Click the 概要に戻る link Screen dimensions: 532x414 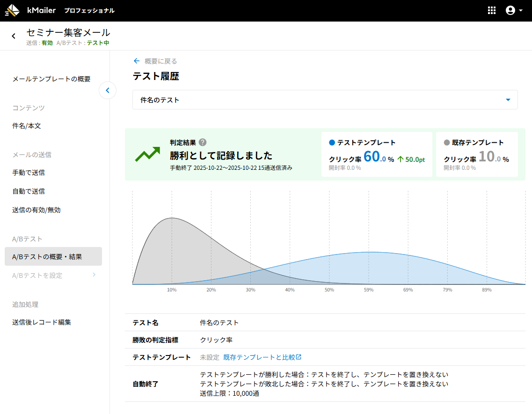point(160,61)
